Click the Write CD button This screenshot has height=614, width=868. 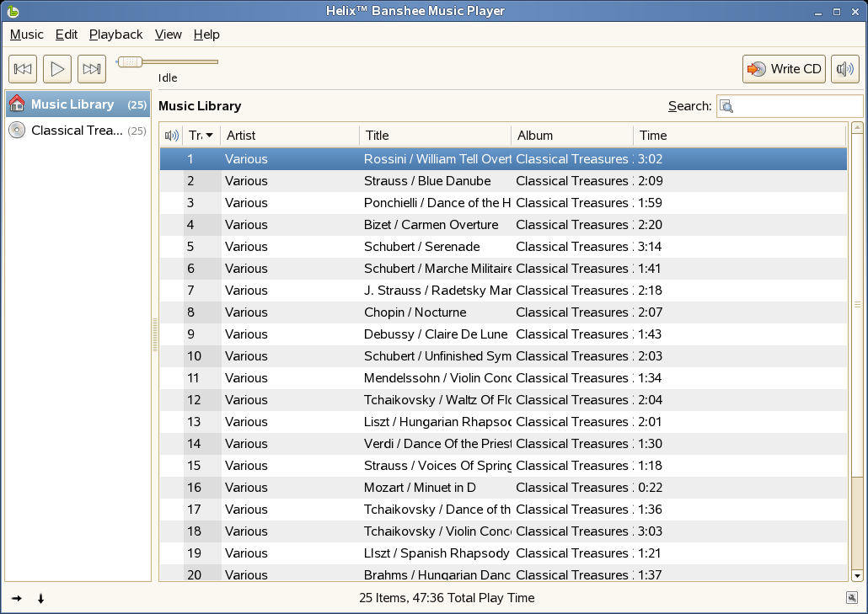(784, 69)
